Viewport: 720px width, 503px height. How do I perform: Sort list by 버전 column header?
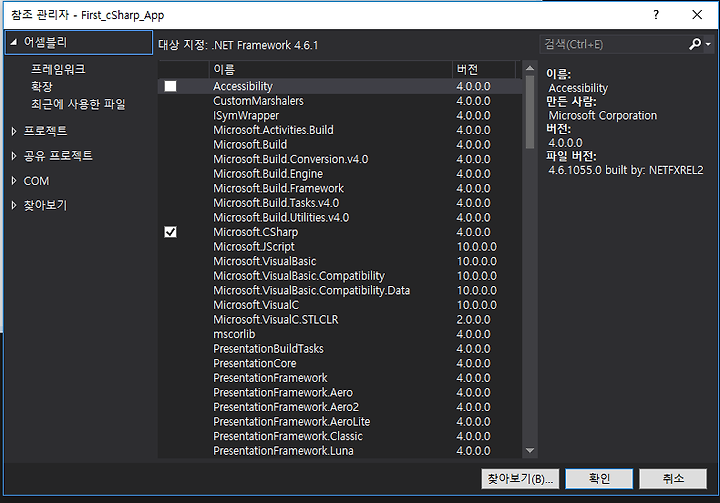484,69
